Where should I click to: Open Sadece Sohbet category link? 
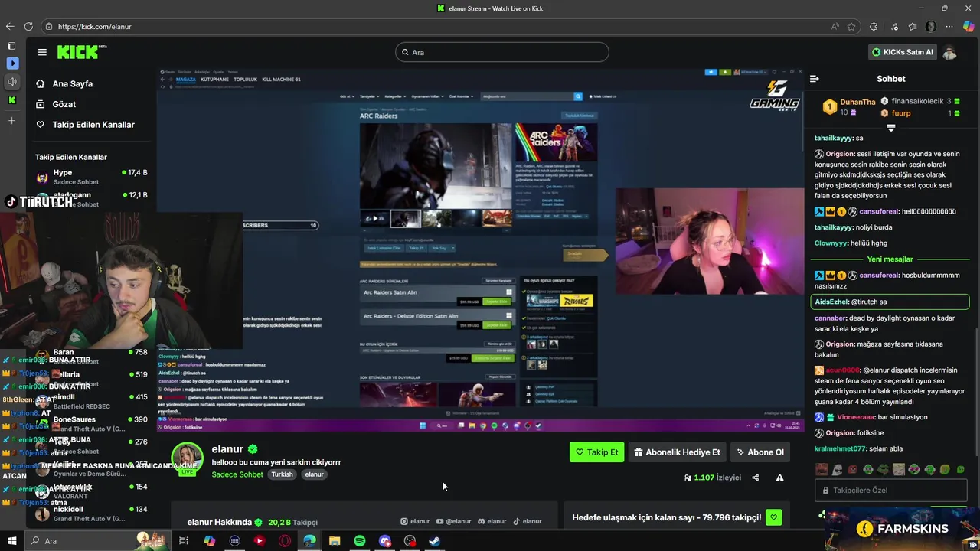(x=237, y=474)
